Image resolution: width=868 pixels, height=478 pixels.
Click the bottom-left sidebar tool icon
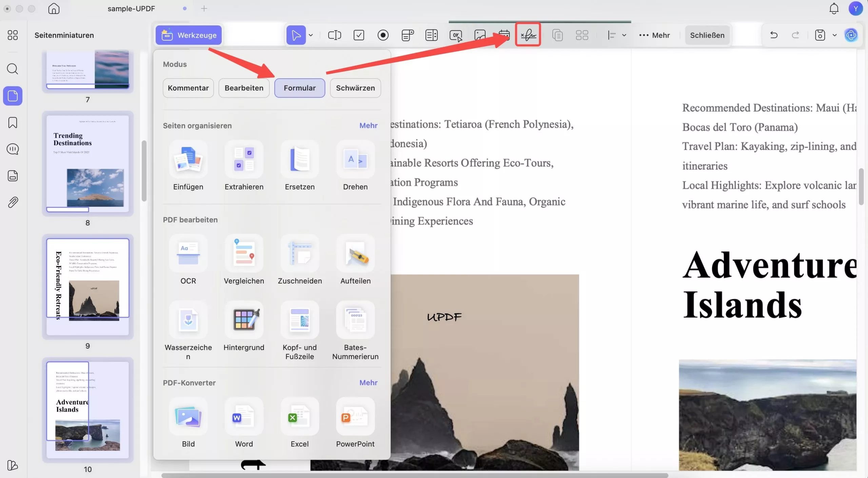point(13,465)
